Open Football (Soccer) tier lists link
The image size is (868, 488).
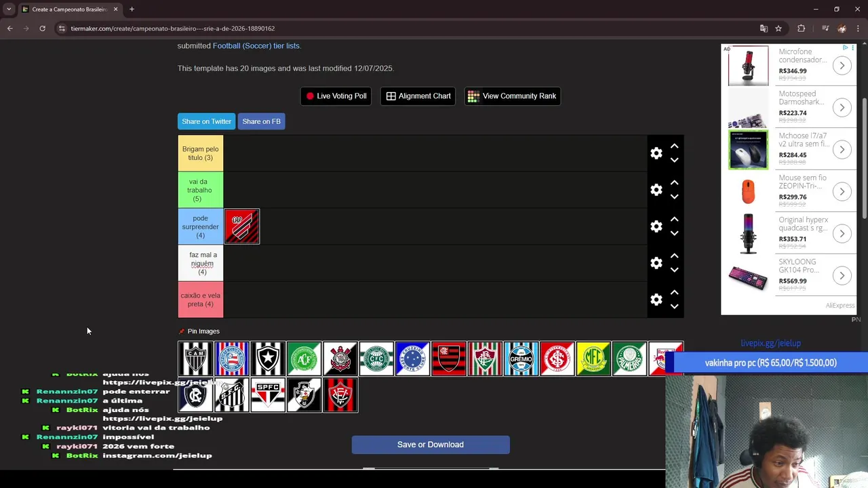point(256,46)
